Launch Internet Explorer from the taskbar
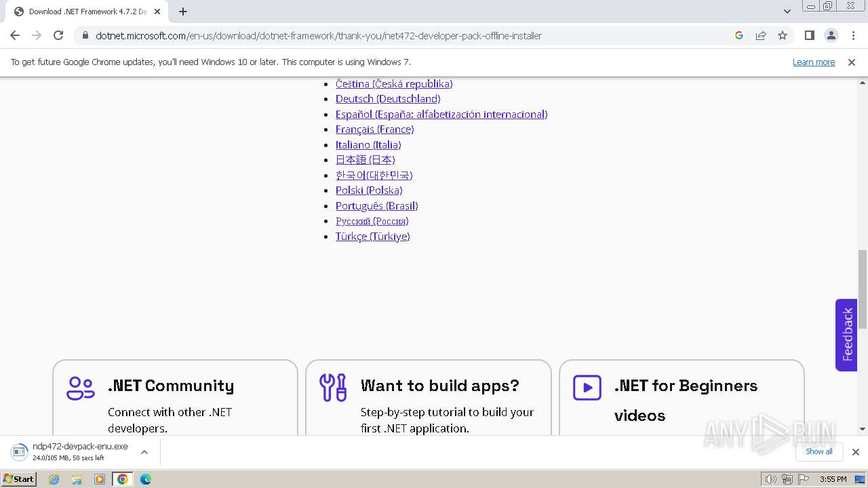Screen dimensions: 868x488 tap(54, 479)
